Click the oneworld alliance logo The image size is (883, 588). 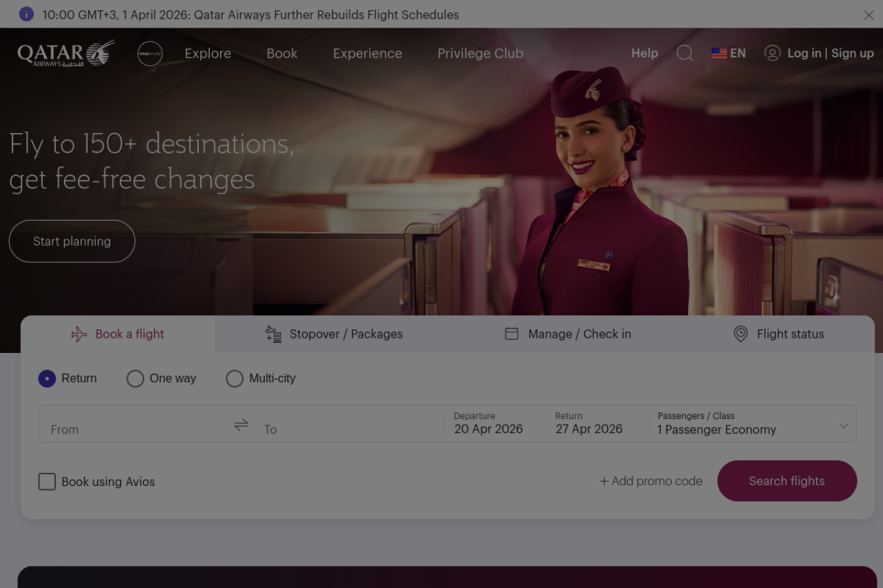(150, 53)
